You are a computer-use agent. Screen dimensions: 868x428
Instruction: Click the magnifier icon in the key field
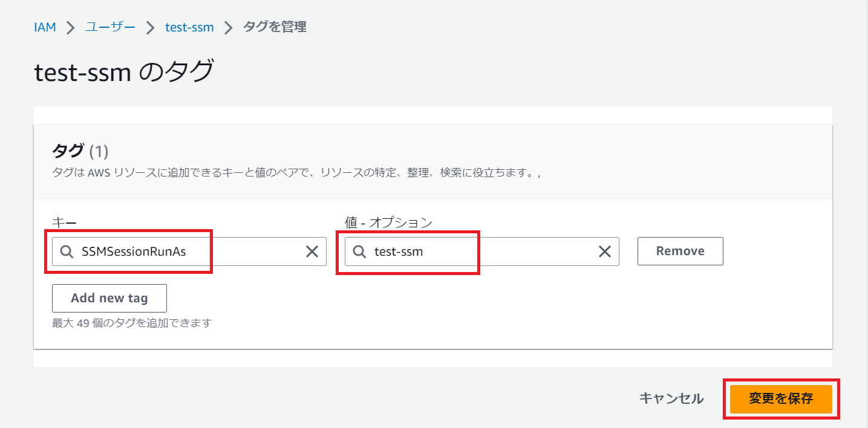pos(67,251)
